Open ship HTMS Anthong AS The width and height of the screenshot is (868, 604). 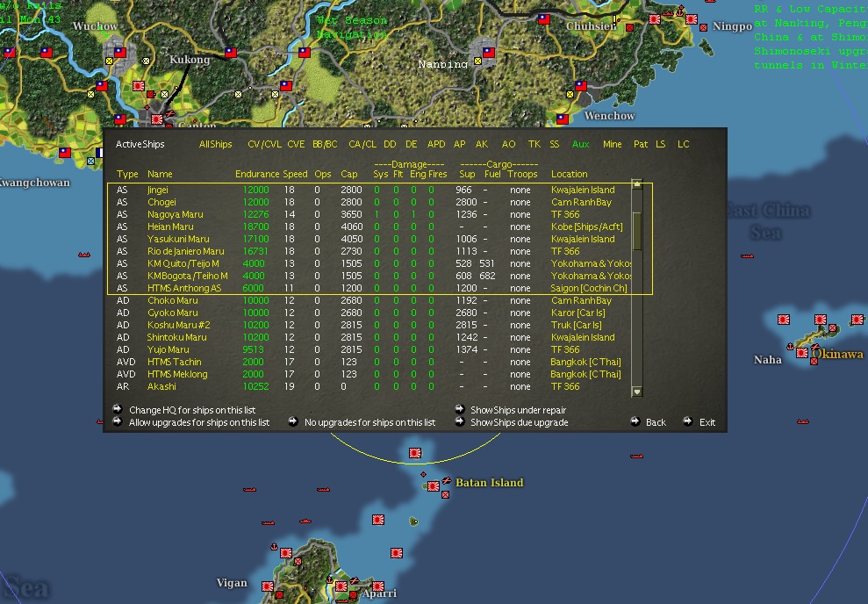[184, 288]
